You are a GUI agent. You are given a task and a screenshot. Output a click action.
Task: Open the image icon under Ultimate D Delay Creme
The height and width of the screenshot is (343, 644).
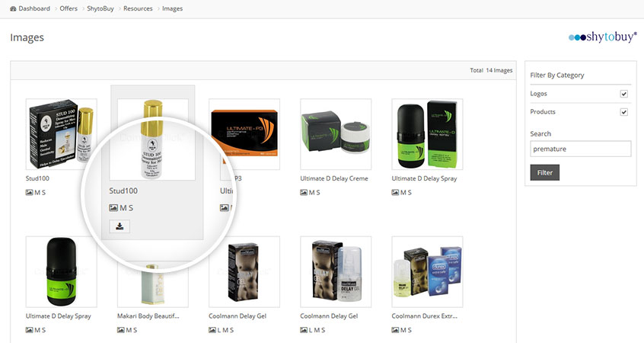[304, 193]
